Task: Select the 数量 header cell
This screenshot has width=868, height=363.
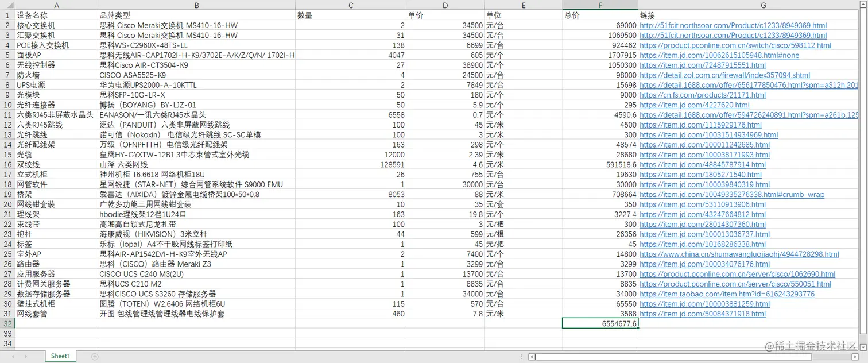Action: pyautogui.click(x=351, y=16)
